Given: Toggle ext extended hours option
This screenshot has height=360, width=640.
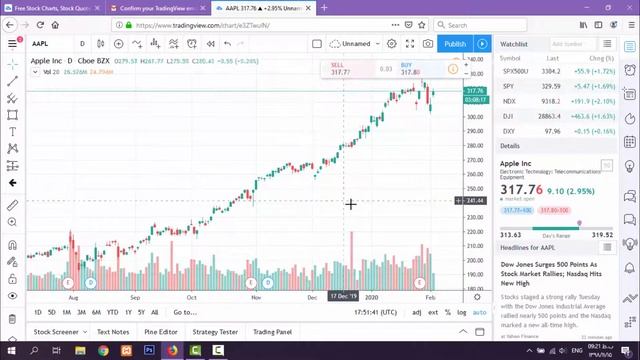Looking at the screenshot, I should pos(433,312).
